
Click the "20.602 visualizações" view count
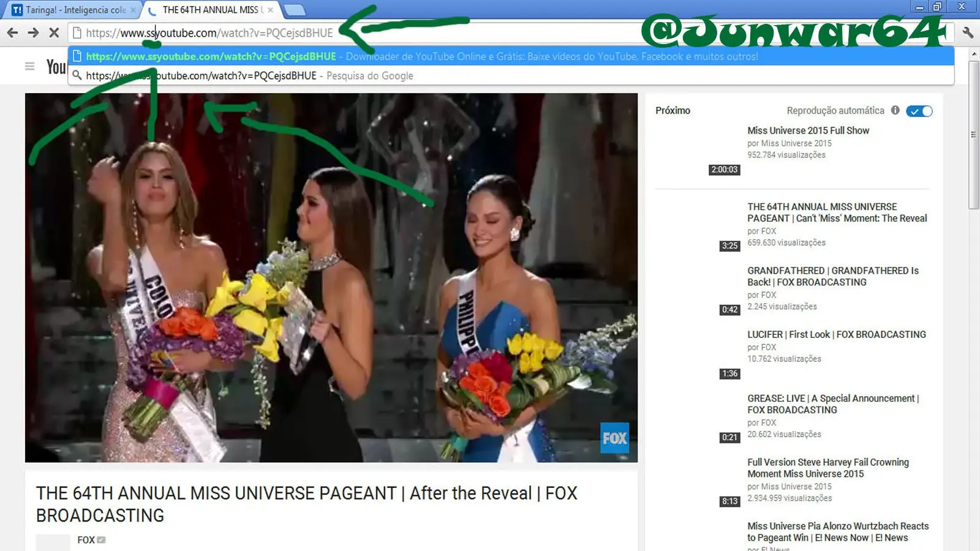784,434
